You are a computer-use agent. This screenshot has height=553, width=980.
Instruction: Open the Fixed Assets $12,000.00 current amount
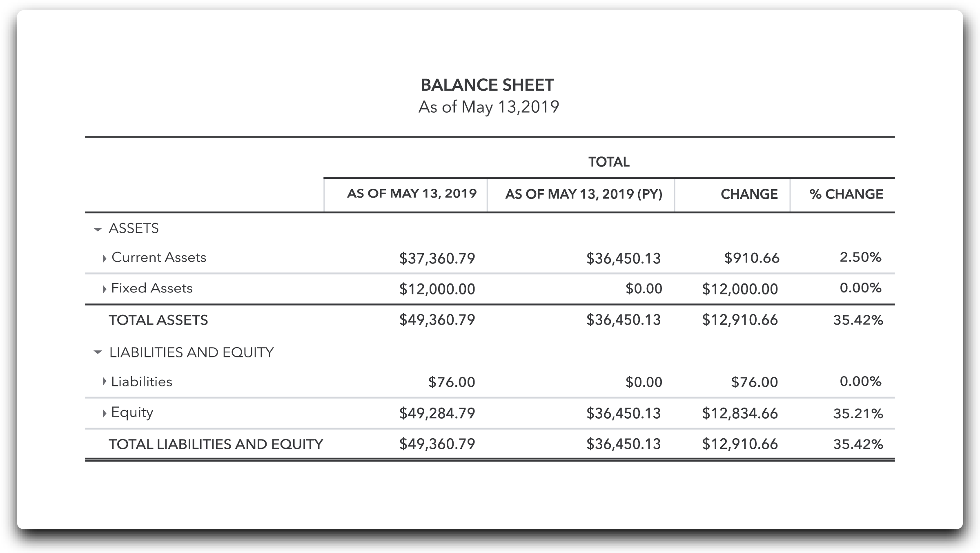437,289
